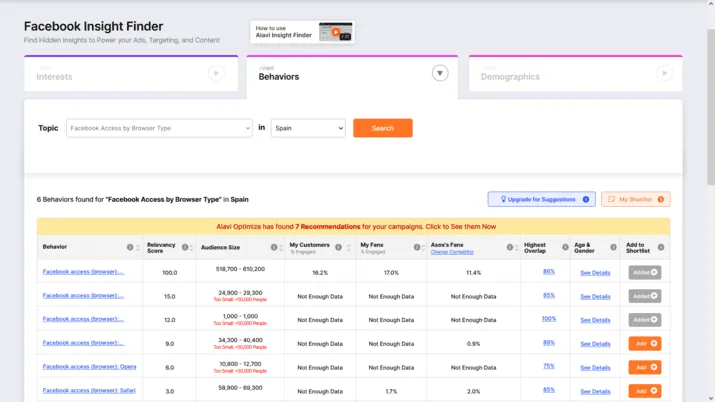Click the 86% highest overlap link

click(x=549, y=271)
